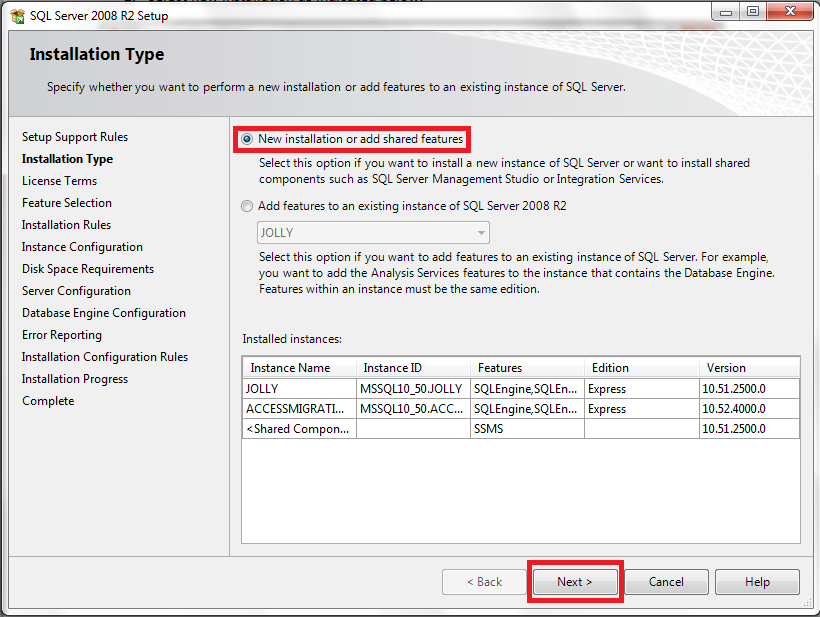Cancel the SQL Server setup
Screen dimensions: 820x617
point(666,582)
